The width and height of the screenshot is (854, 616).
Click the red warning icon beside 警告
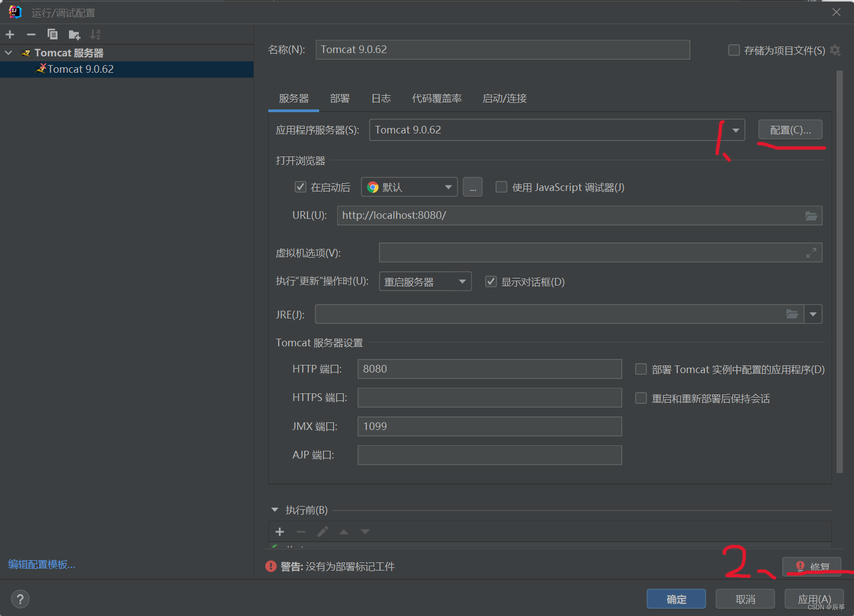tap(271, 566)
